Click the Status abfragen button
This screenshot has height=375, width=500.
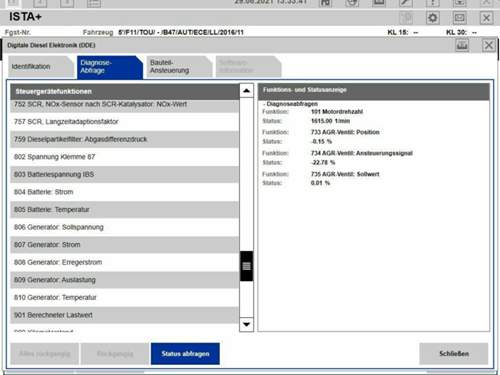coord(185,354)
